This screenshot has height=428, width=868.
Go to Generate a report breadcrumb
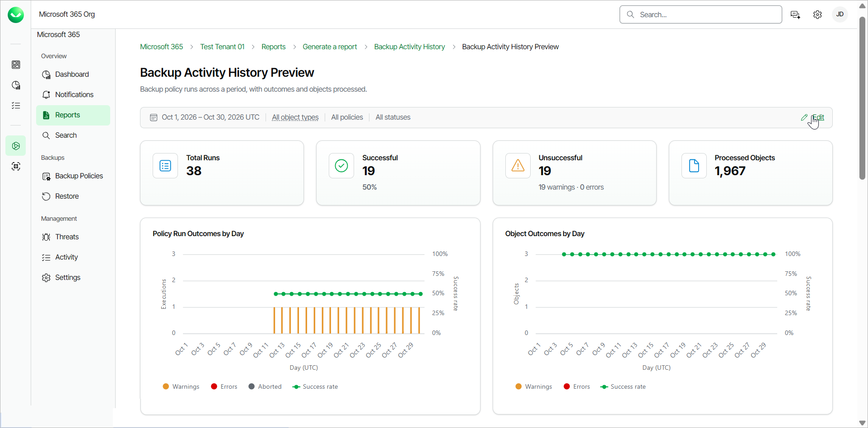click(330, 47)
